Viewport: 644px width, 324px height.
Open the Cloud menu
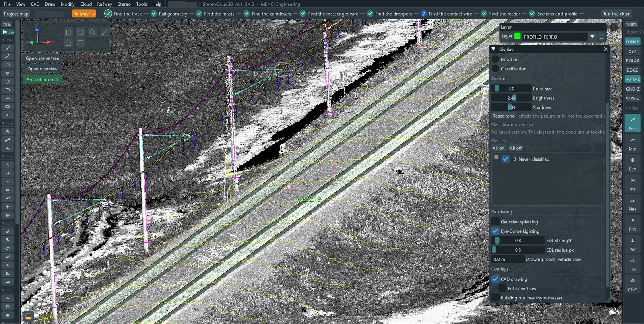[86, 4]
